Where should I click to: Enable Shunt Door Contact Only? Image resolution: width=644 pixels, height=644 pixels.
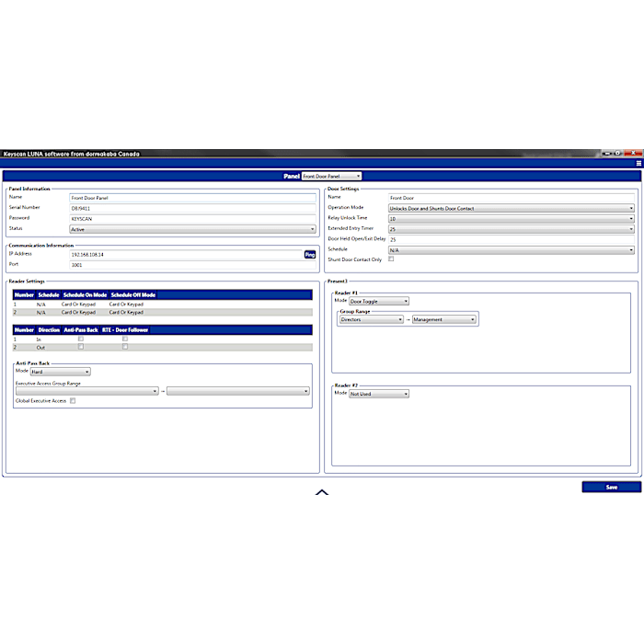[x=392, y=259]
